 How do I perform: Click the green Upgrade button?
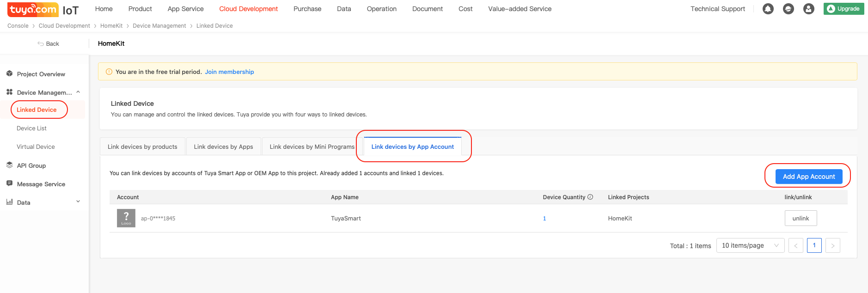[x=844, y=9]
